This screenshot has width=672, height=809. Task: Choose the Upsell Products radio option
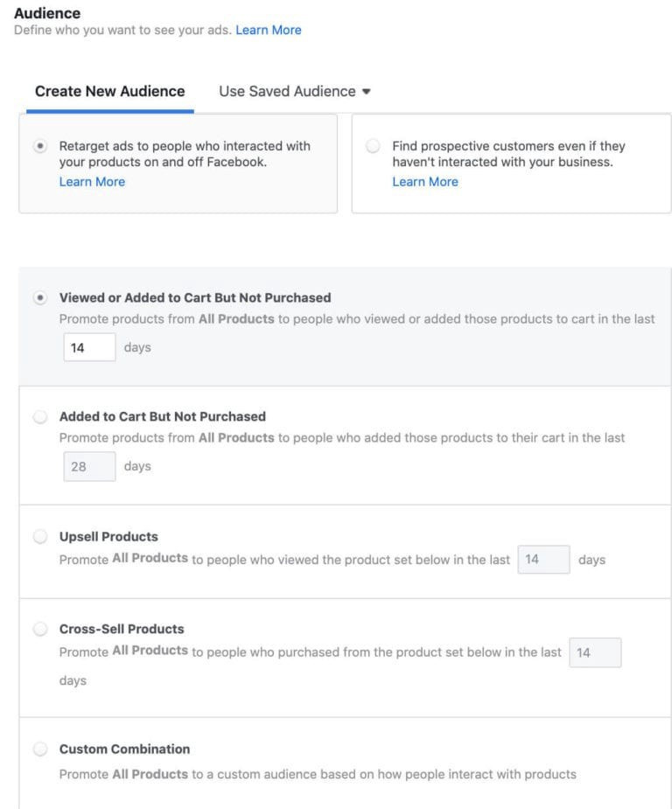pos(40,537)
